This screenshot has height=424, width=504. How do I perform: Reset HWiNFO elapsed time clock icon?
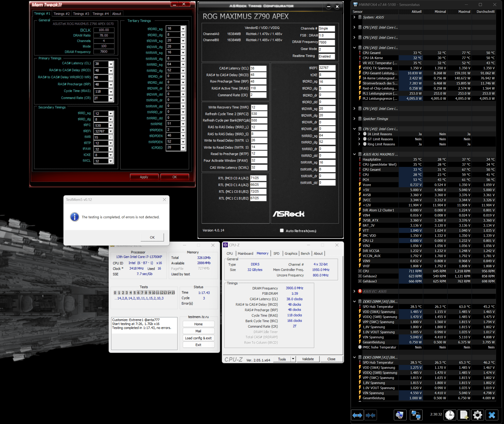point(449,415)
